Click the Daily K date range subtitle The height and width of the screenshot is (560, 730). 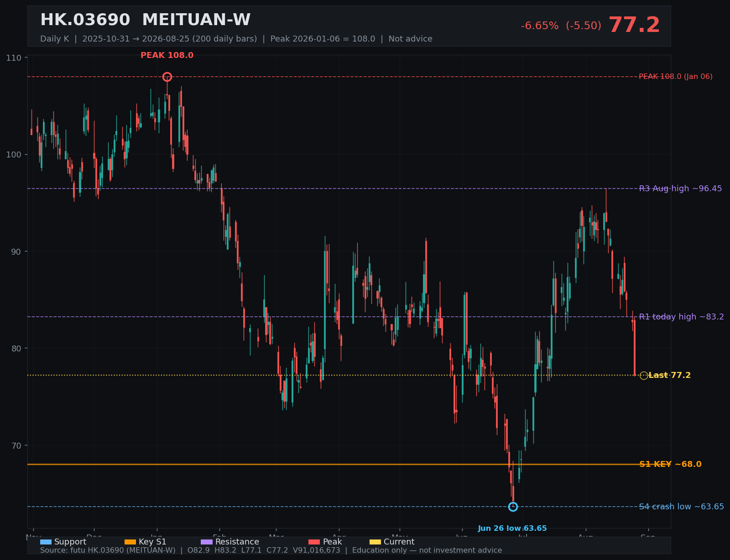pos(236,39)
